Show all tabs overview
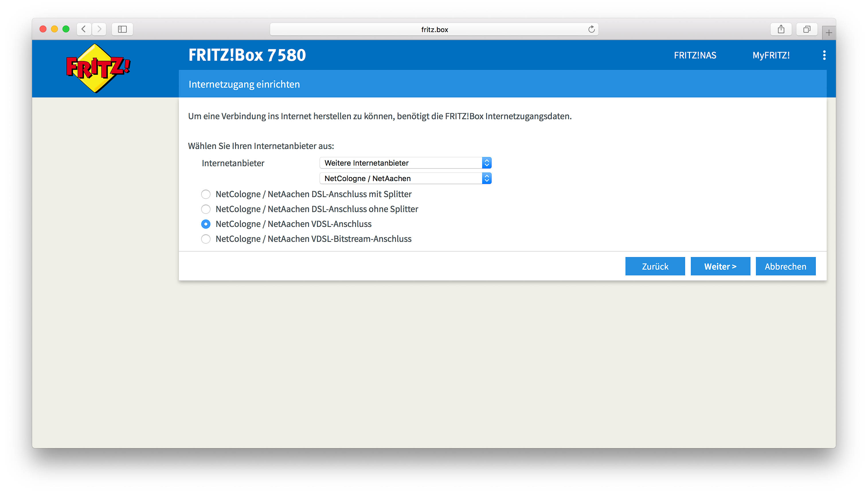Screen dimensions: 868x494 [x=807, y=29]
